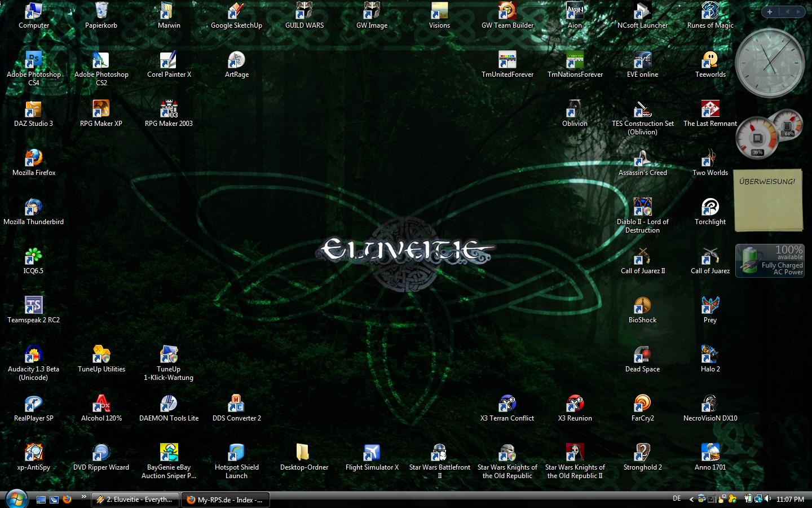Switch to Eluveitie taskbar window
Screen dimensions: 812x508
135,500
